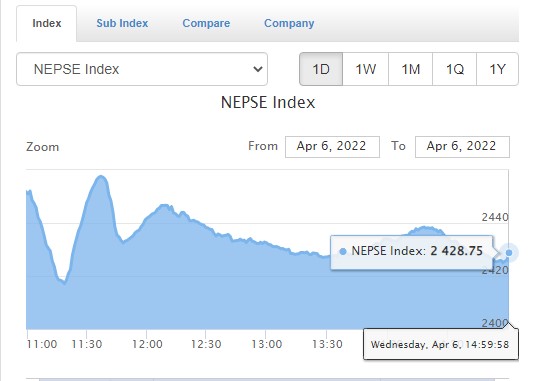Click the 12:00 axis label
The image size is (534, 381).
[x=147, y=344]
